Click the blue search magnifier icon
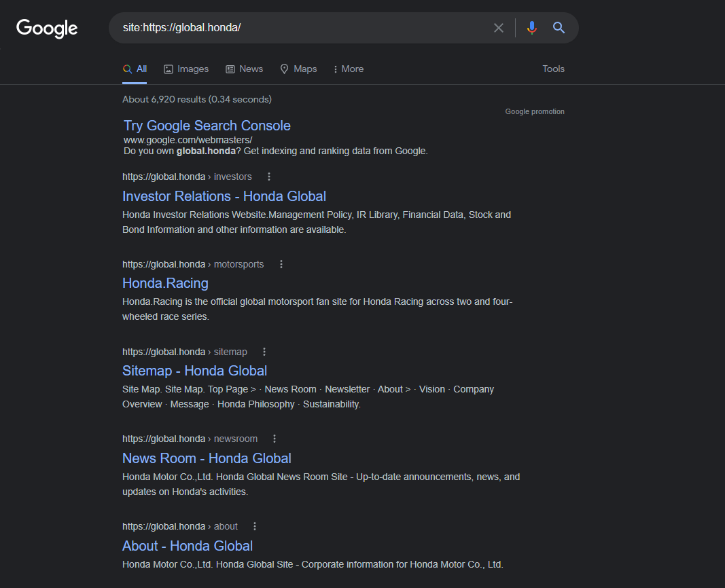 (559, 28)
